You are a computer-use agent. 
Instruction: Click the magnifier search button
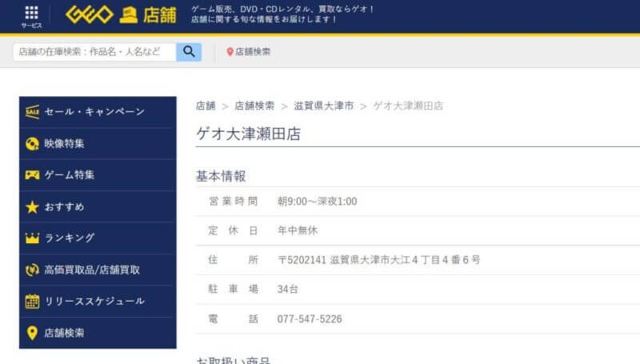pyautogui.click(x=189, y=52)
